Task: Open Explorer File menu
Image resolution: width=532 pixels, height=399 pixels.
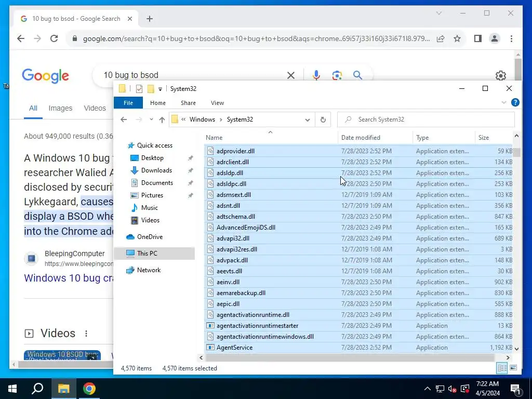Action: (128, 103)
